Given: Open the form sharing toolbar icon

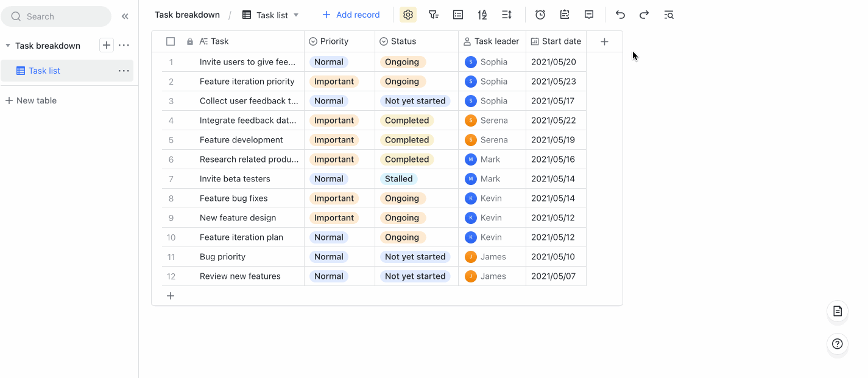Looking at the screenshot, I should [564, 14].
